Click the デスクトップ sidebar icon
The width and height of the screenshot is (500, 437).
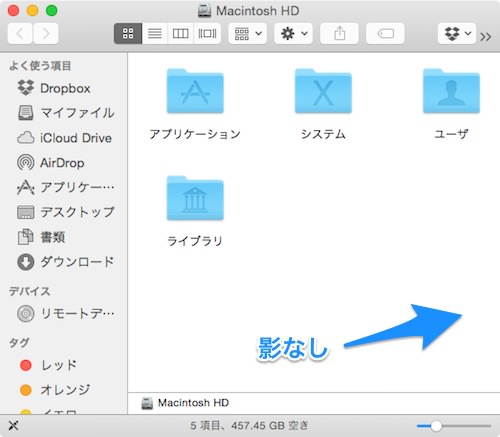tap(26, 212)
